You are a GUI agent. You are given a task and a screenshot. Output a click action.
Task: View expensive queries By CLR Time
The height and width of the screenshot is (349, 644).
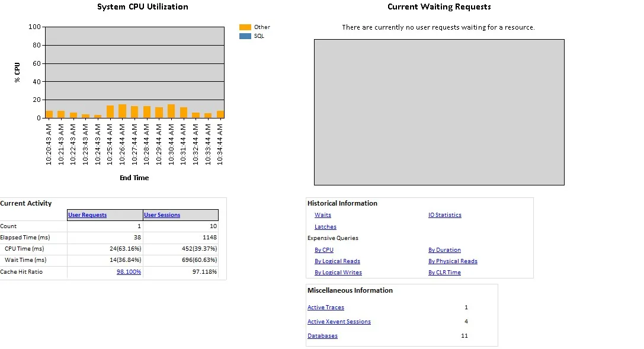[444, 272]
